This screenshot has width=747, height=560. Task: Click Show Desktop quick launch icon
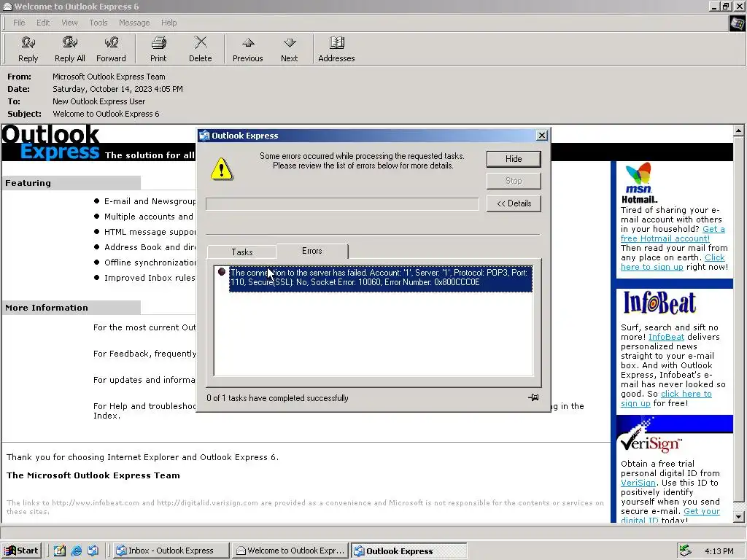click(x=60, y=551)
